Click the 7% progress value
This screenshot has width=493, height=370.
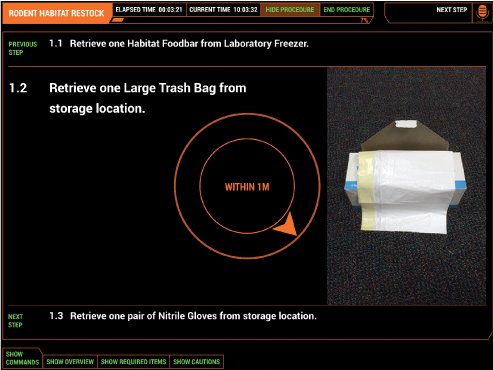click(364, 20)
